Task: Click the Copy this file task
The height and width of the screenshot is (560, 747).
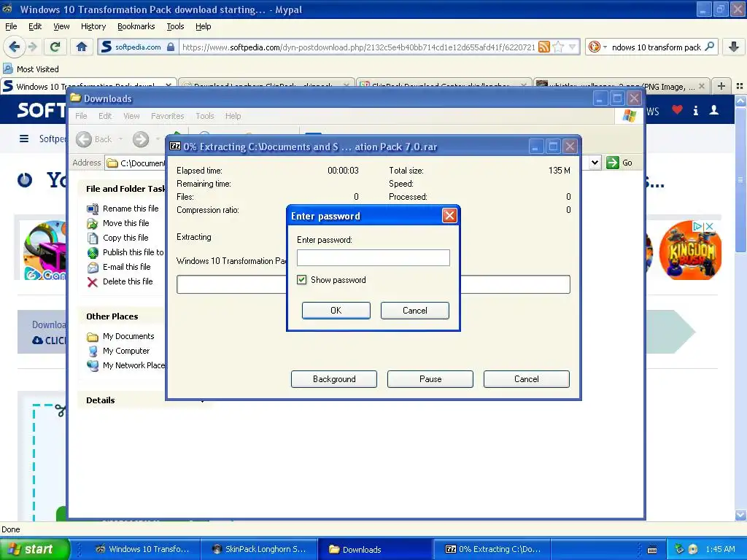Action: [x=117, y=238]
